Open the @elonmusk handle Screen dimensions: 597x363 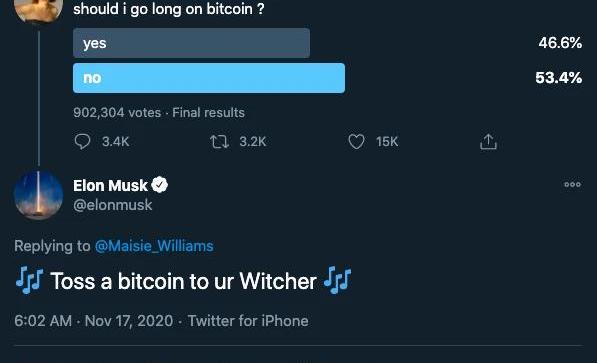pyautogui.click(x=113, y=205)
